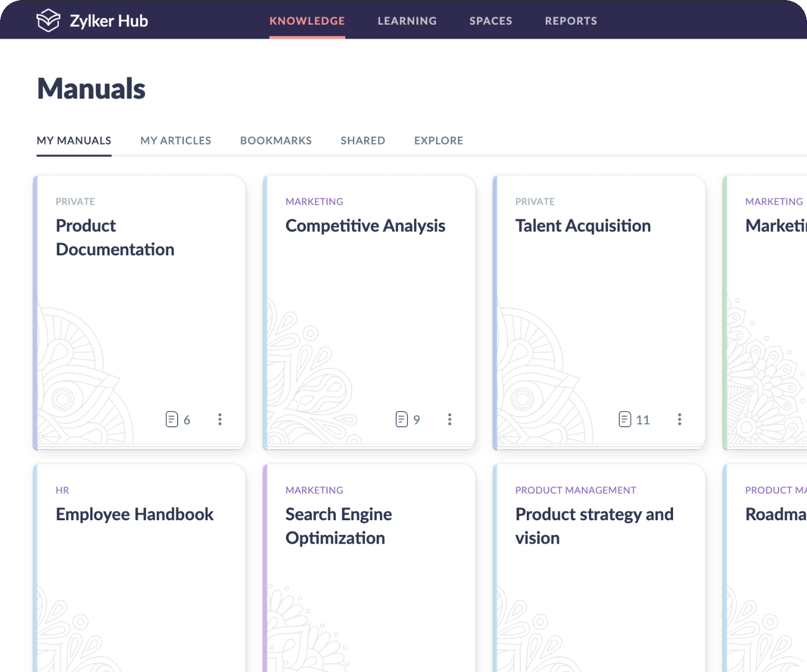
Task: Open the Employee Handbook manual
Action: coord(134,515)
